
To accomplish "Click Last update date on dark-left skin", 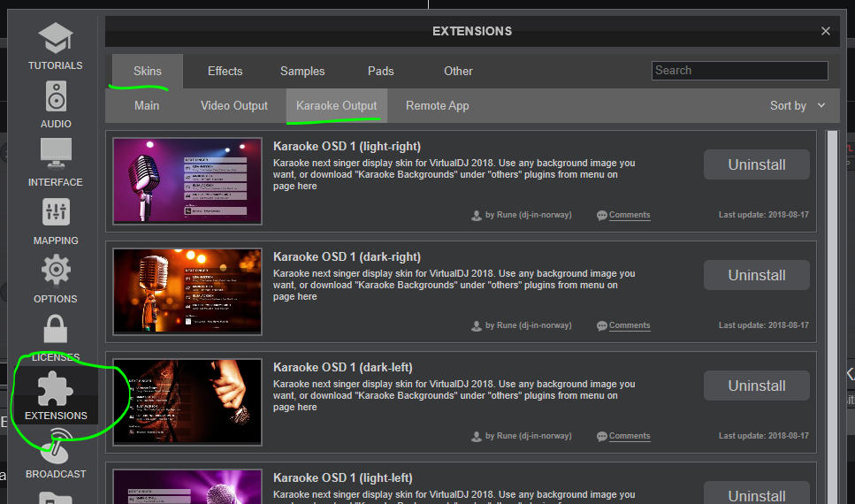I will pyautogui.click(x=763, y=436).
